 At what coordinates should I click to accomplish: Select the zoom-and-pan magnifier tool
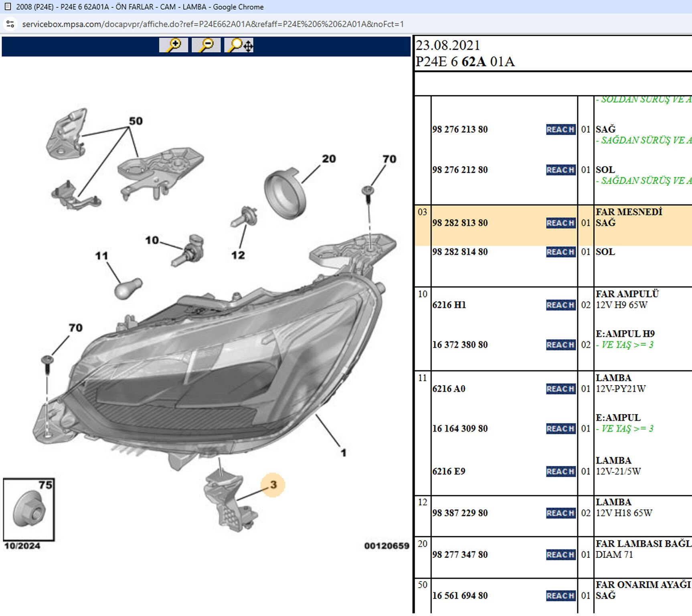pos(239,45)
